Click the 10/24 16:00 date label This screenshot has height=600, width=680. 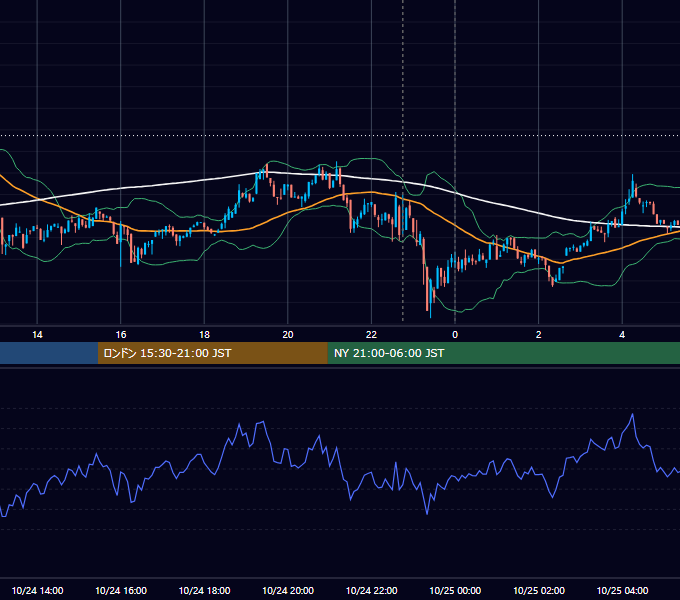pyautogui.click(x=121, y=590)
